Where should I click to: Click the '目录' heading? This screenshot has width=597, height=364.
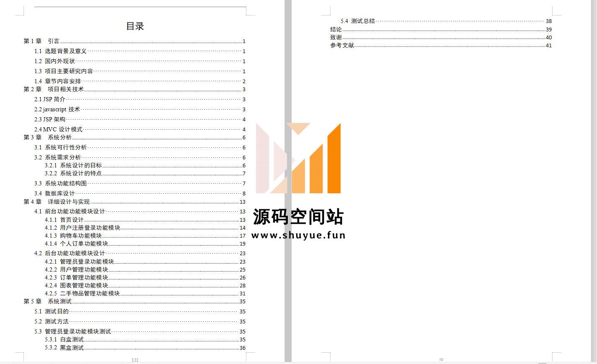[x=135, y=26]
